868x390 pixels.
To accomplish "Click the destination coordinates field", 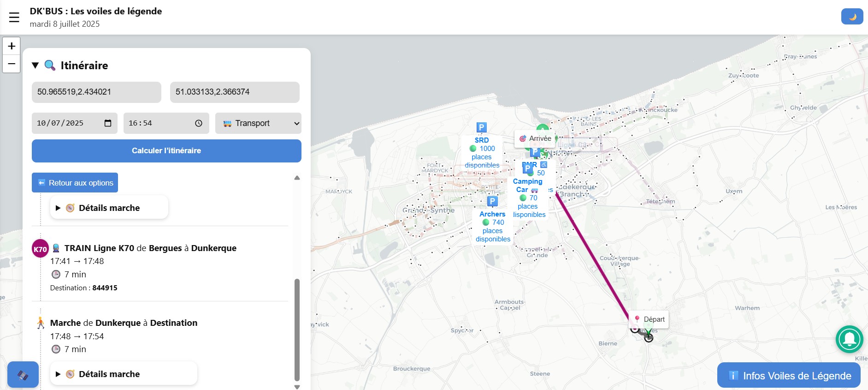I will [235, 92].
